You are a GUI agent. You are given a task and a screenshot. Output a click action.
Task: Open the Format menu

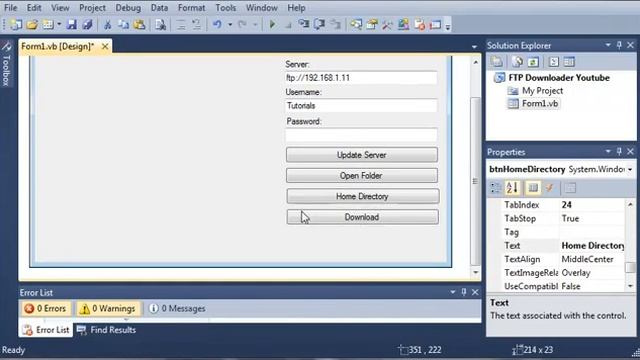191,8
